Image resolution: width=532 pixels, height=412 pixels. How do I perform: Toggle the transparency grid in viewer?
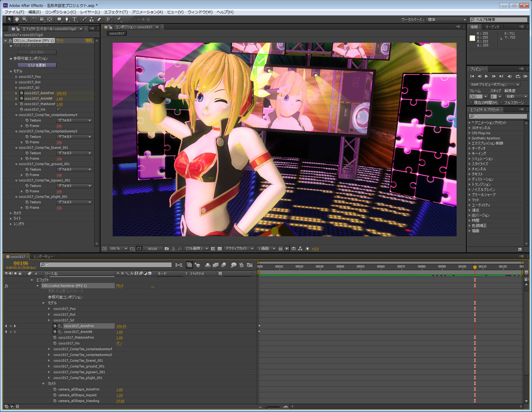[220, 248]
